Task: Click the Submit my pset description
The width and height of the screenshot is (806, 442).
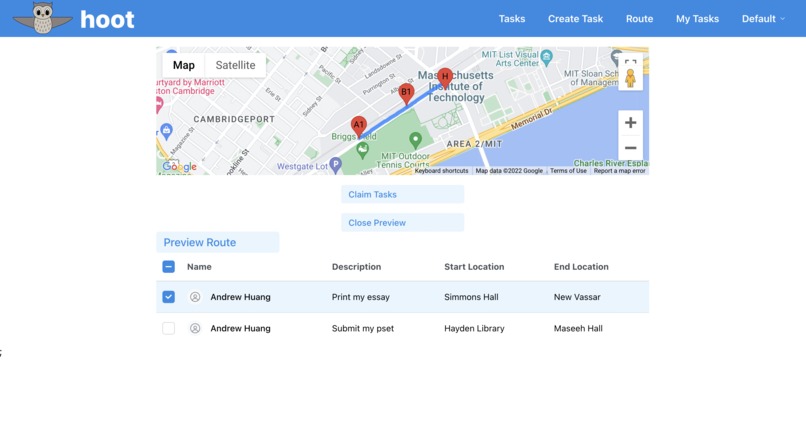Action: click(x=362, y=328)
